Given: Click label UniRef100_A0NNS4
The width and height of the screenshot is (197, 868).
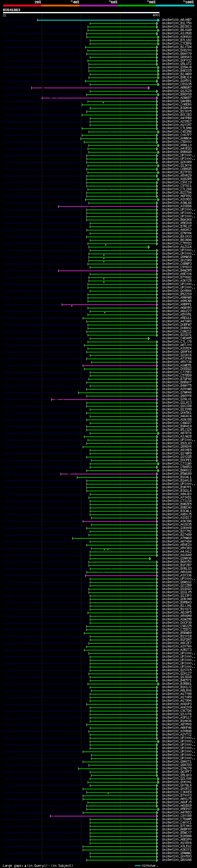Looking at the screenshot, I should click(x=177, y=139).
